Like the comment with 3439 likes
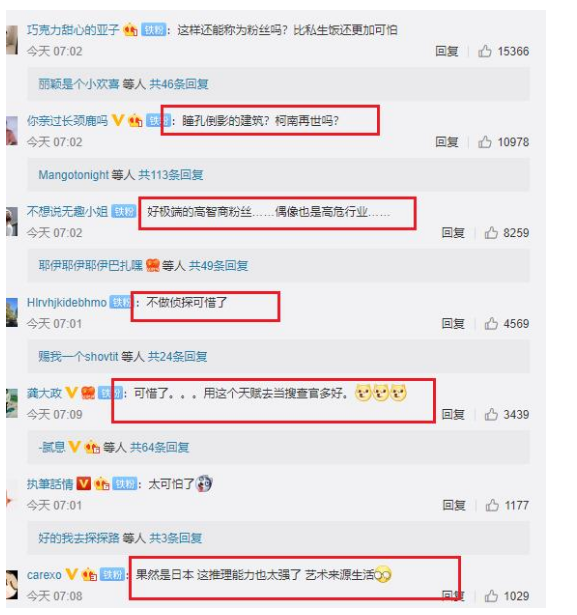 [x=491, y=414]
